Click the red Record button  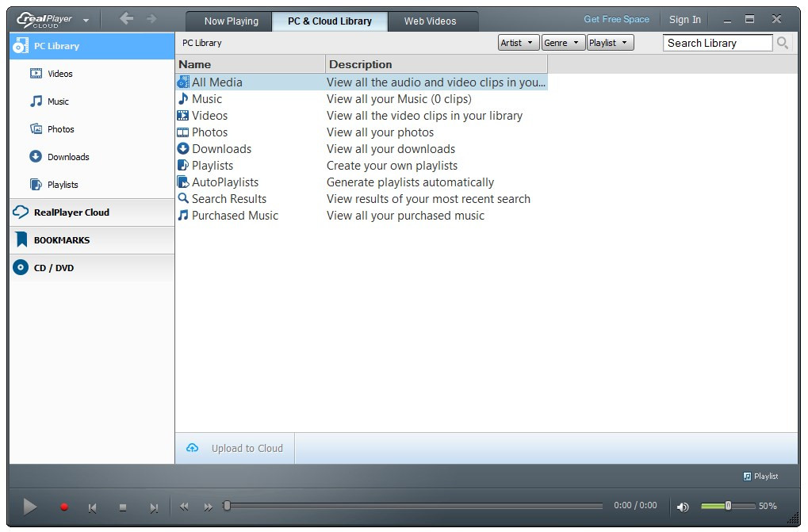pyautogui.click(x=64, y=507)
